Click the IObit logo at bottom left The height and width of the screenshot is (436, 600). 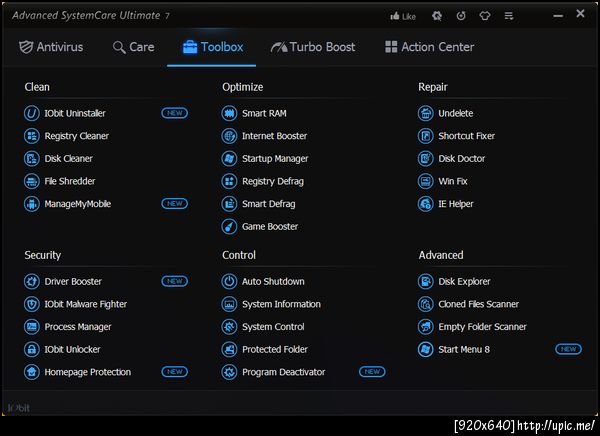[18, 408]
